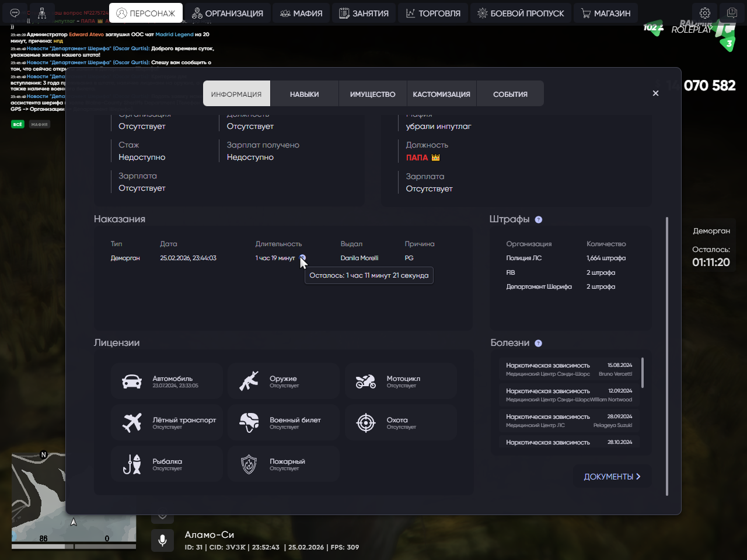Click the 102 players online counter
Screen dimensions: 747x560
coord(654,27)
